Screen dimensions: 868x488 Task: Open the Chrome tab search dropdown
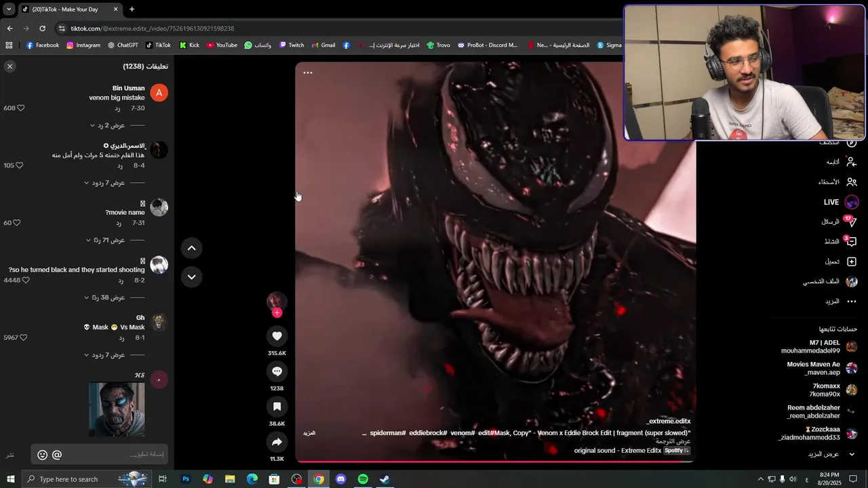[9, 9]
